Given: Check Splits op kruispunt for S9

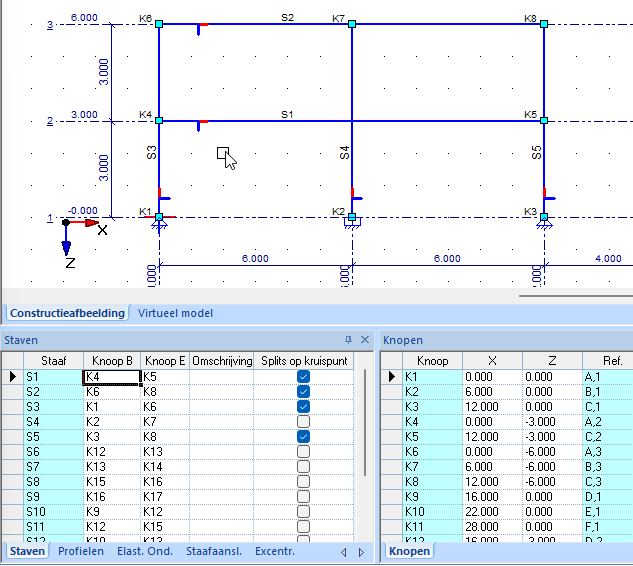Looking at the screenshot, I should (x=303, y=497).
